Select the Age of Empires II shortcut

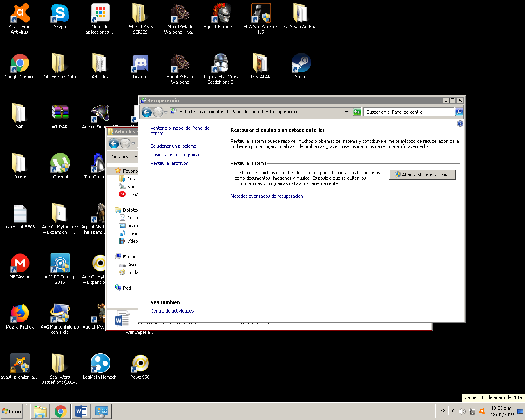point(221,16)
